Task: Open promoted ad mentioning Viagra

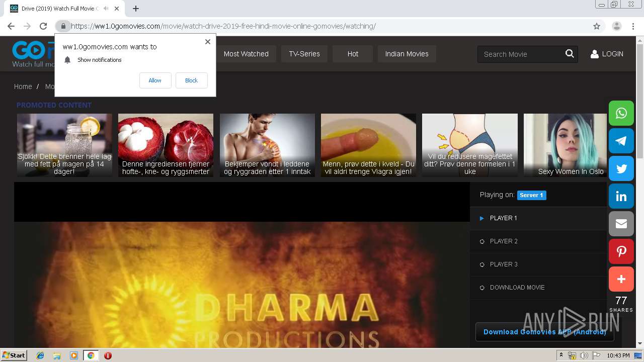Action: pos(368,145)
